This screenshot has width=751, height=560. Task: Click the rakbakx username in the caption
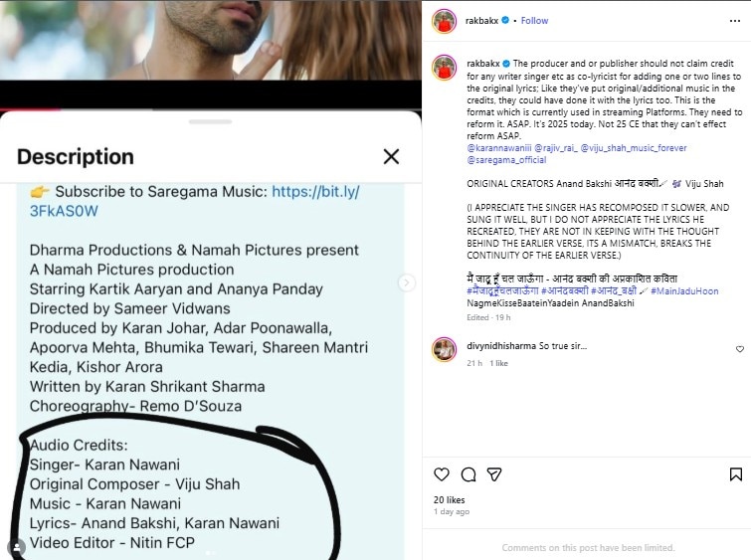pos(482,63)
